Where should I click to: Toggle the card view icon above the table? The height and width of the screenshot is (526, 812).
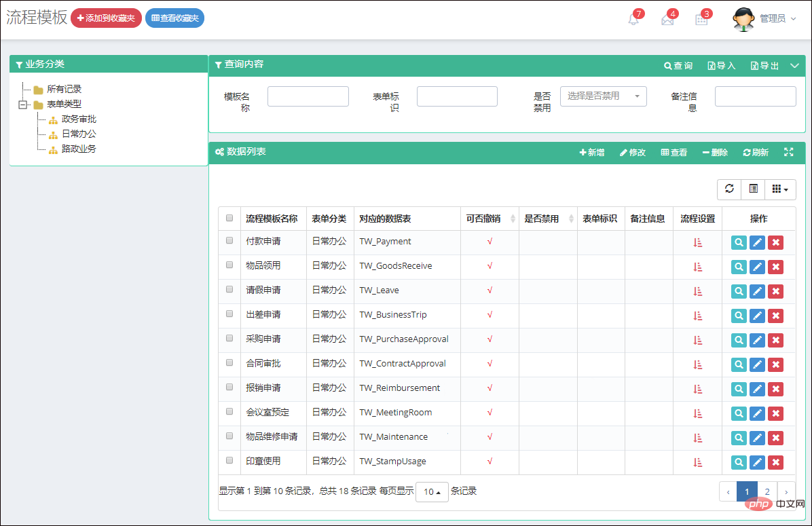click(x=754, y=189)
